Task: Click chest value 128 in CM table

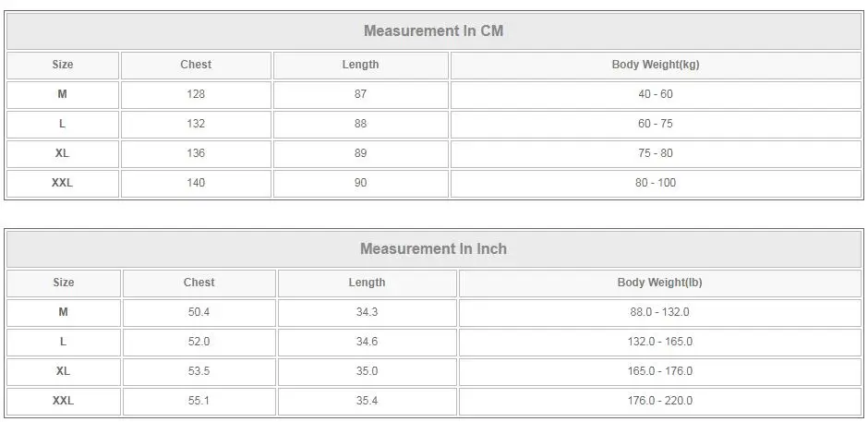Action: 196,94
